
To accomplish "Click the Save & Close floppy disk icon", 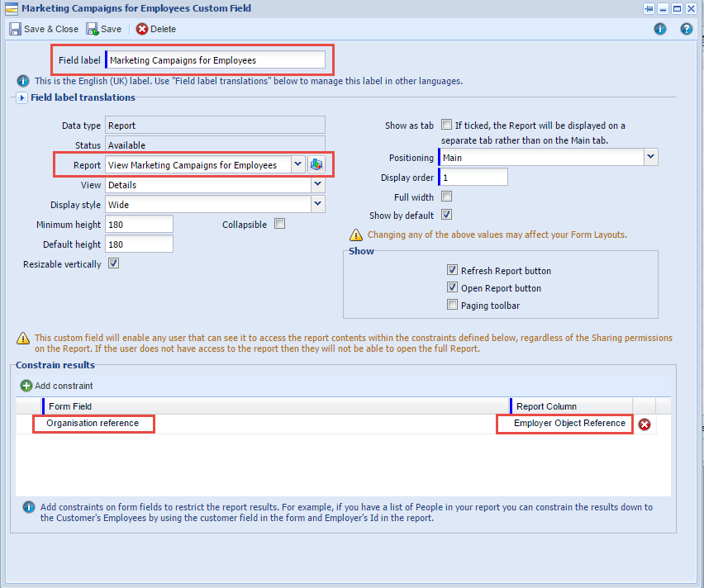I will point(15,29).
